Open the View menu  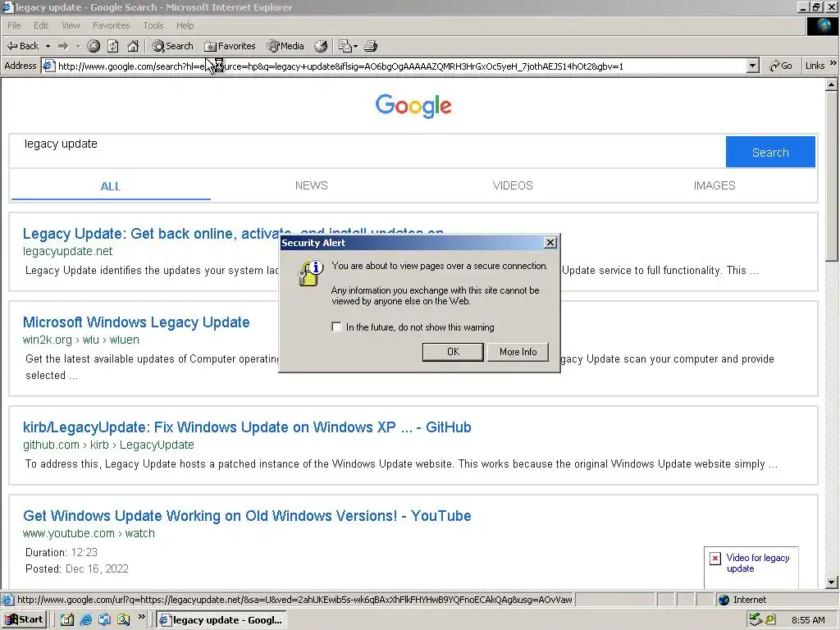coord(71,25)
